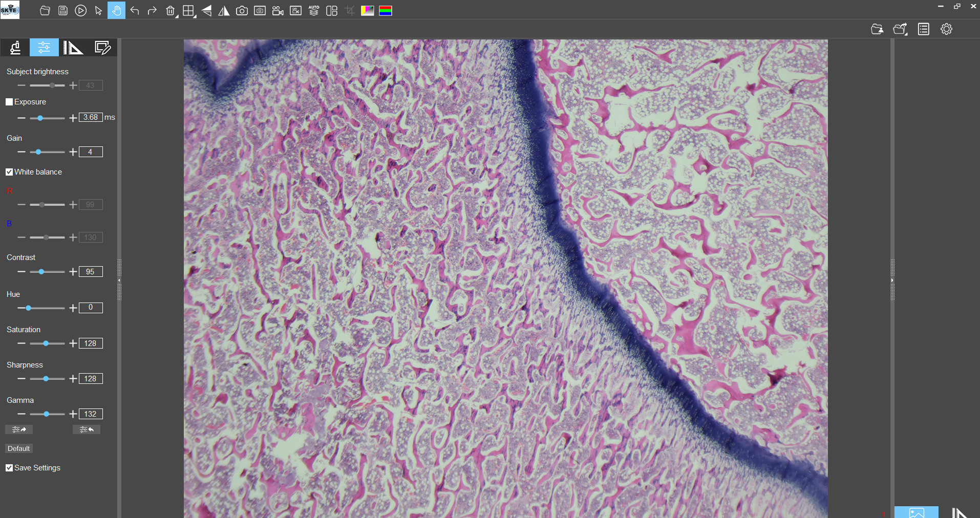Screen dimensions: 980x518
Task: Expand the export folder dropdown
Action: pyautogui.click(x=906, y=34)
